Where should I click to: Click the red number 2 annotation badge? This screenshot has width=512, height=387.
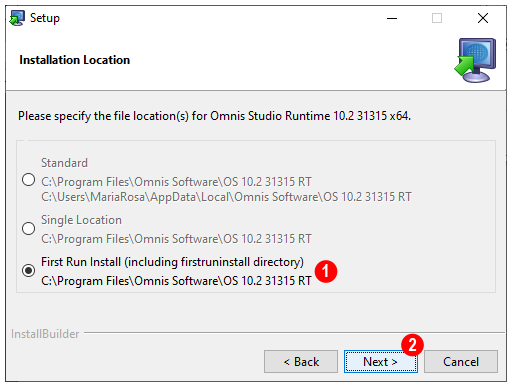coord(413,345)
